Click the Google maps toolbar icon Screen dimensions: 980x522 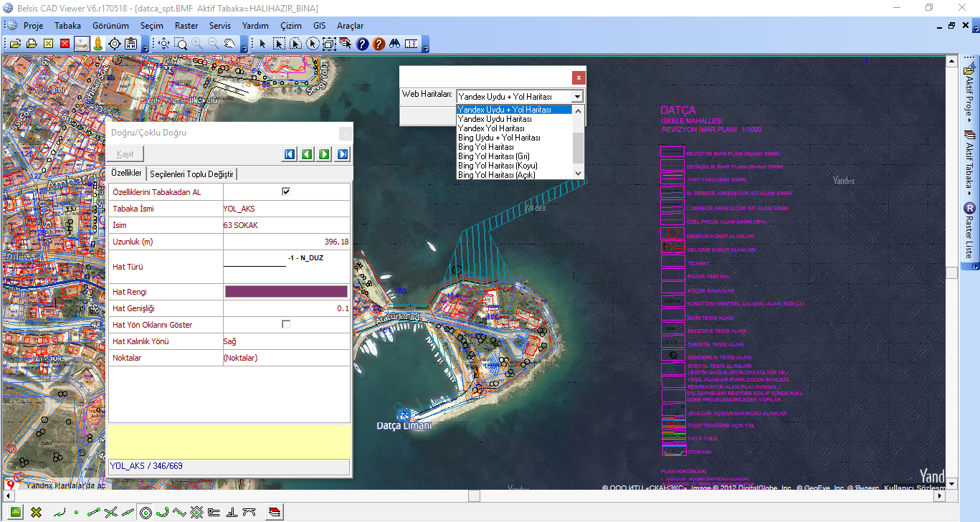pyautogui.click(x=82, y=44)
